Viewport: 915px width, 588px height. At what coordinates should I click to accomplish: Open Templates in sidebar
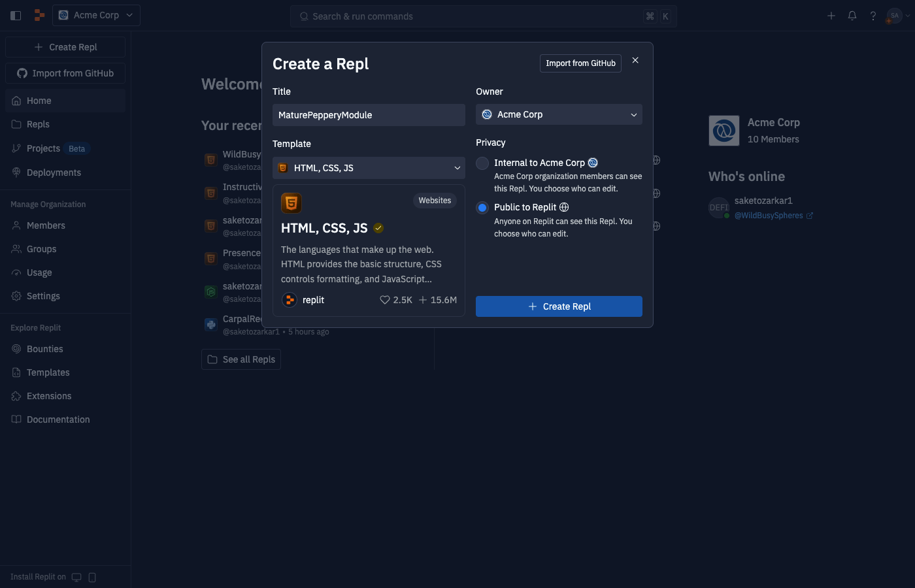65,372
